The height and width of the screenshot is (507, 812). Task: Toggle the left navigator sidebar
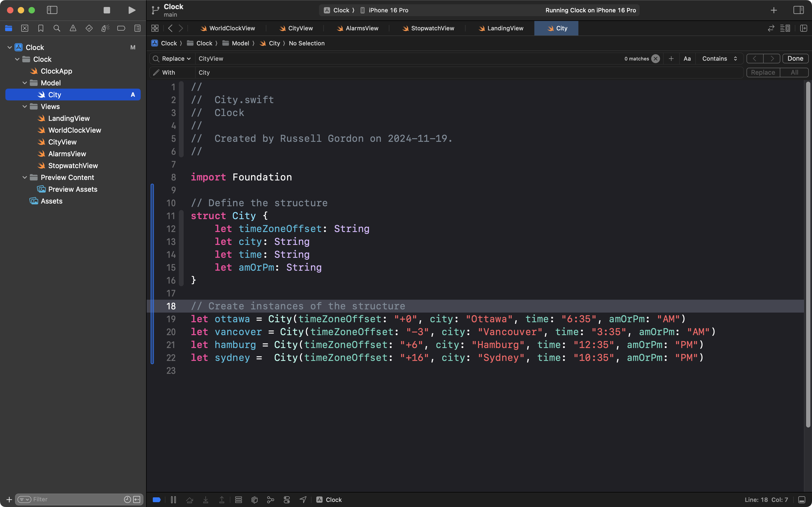pos(52,10)
